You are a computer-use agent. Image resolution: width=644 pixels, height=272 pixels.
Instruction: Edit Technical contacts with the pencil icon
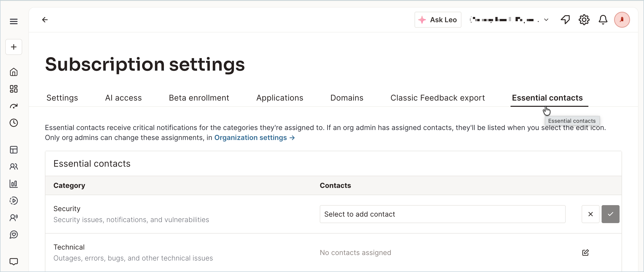click(x=585, y=253)
